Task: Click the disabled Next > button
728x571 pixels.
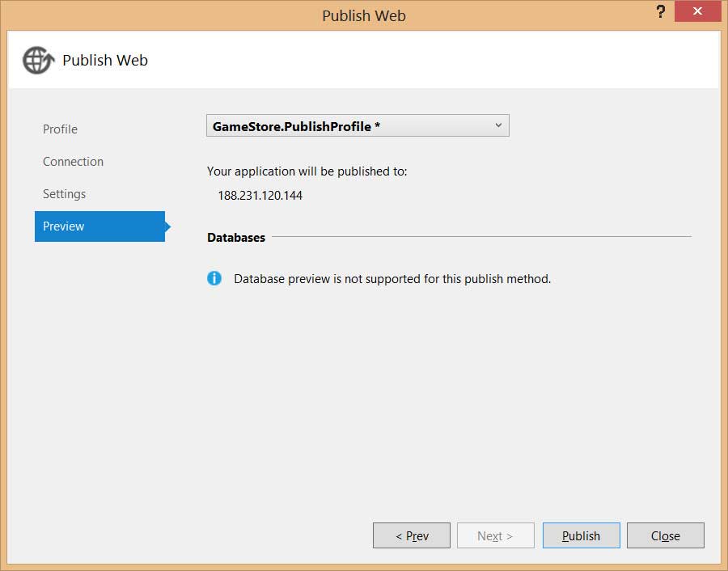Action: click(x=495, y=535)
